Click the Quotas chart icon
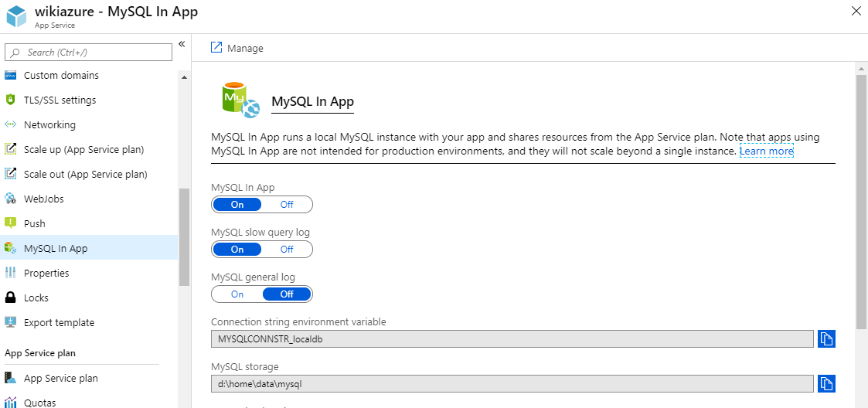Viewport: 868px width, 408px height. [x=11, y=403]
